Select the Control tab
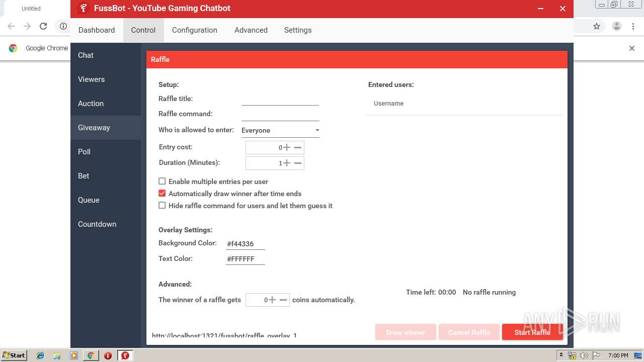 point(143,30)
